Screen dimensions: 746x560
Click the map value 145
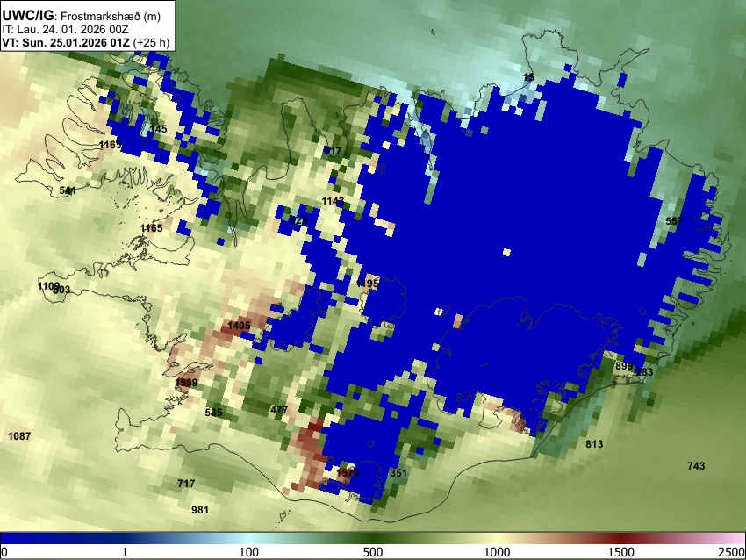point(159,129)
